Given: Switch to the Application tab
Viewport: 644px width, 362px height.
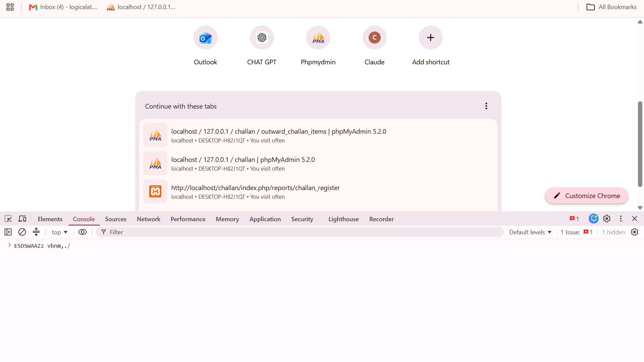Looking at the screenshot, I should pos(265,219).
